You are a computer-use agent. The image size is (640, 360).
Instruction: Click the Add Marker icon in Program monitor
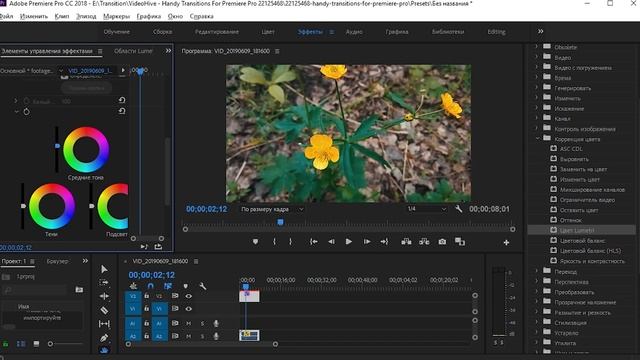(255, 242)
